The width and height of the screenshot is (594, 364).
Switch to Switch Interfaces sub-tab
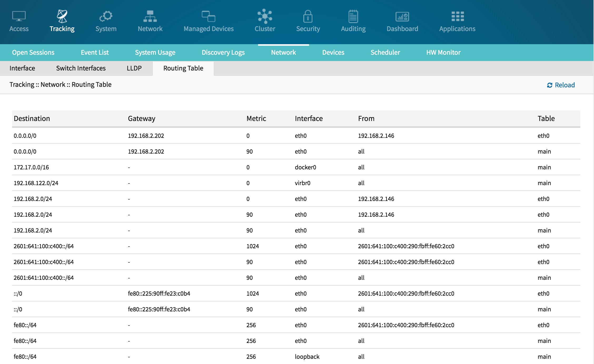81,68
